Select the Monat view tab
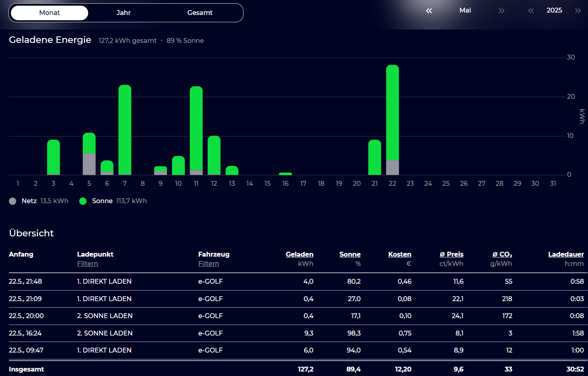Screen dimensions: 588x376 point(49,13)
